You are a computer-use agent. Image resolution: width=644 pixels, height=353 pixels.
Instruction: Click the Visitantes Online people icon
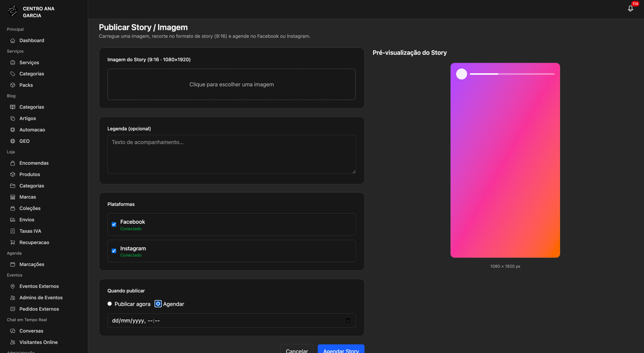click(x=13, y=342)
